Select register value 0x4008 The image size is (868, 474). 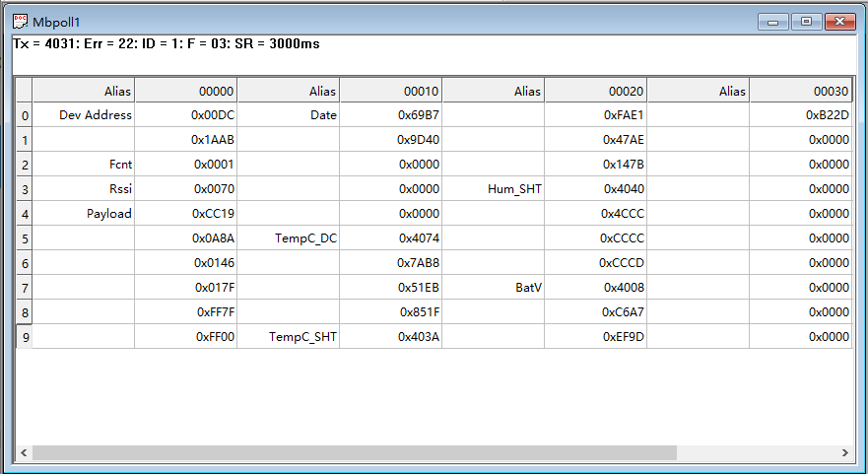596,288
